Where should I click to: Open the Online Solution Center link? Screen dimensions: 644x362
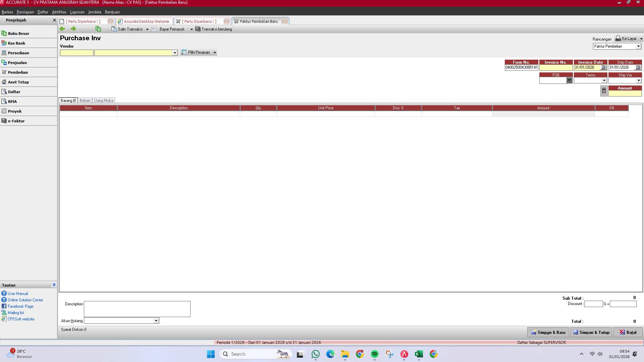point(25,300)
